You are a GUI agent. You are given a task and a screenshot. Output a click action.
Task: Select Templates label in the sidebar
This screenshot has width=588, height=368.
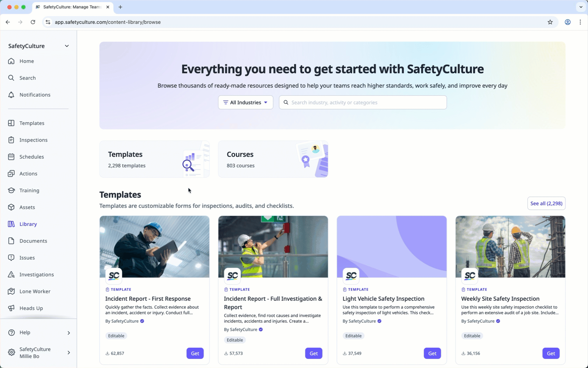click(32, 123)
